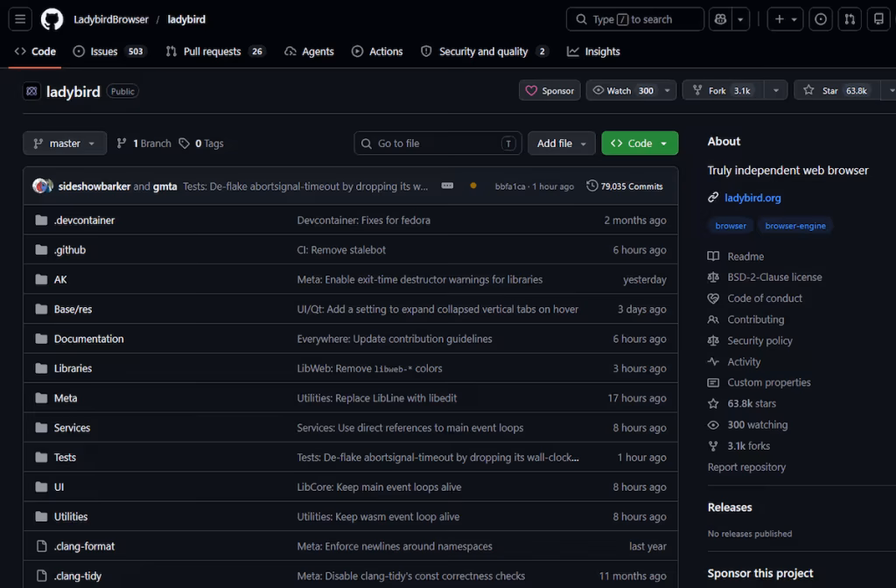This screenshot has width=896, height=588.
Task: Open the ladybird.org link
Action: [752, 198]
